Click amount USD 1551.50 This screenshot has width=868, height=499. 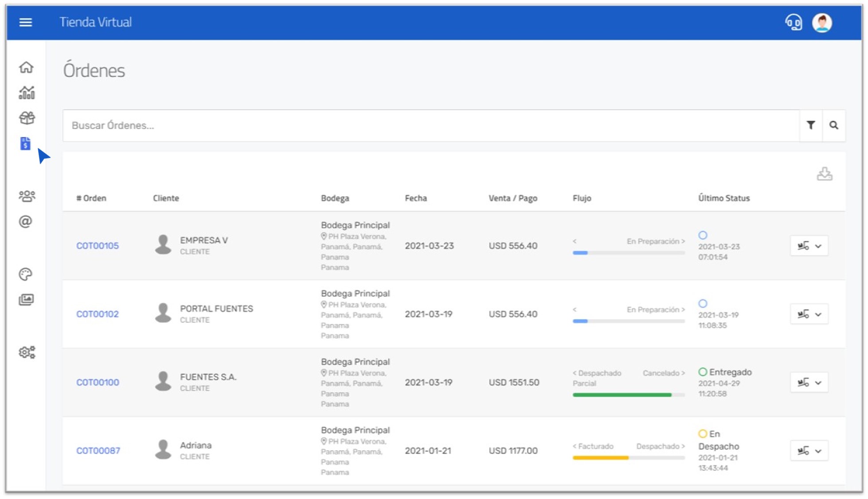514,382
